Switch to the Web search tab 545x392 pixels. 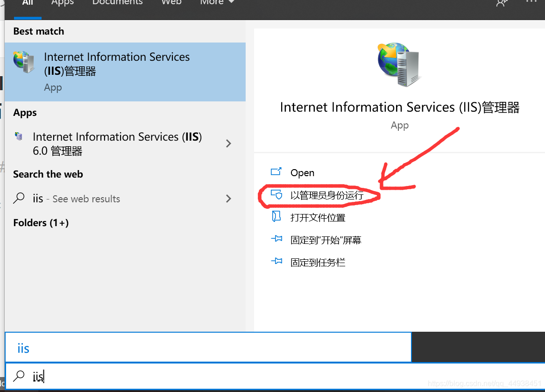(171, 3)
